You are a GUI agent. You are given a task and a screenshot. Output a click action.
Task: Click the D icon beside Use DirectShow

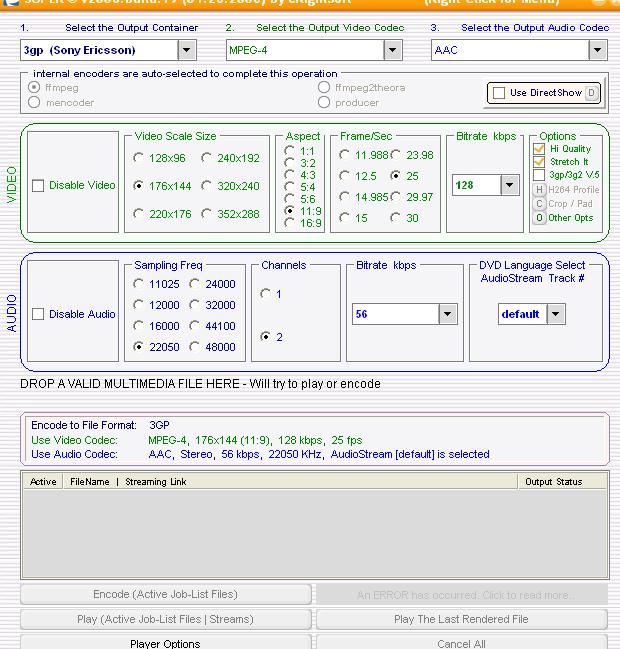(591, 93)
